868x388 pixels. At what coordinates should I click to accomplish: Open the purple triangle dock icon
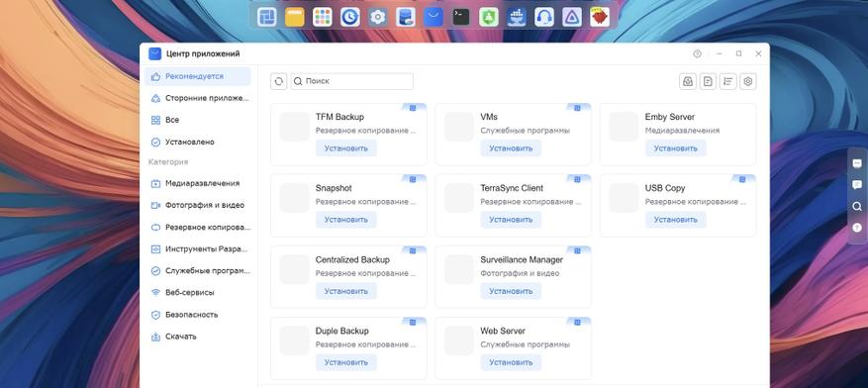coord(572,17)
